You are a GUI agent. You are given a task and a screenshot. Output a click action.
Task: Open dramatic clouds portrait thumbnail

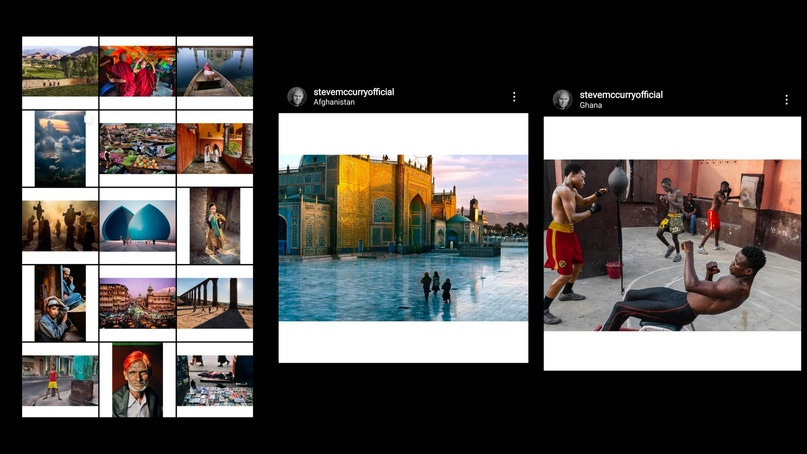click(60, 148)
